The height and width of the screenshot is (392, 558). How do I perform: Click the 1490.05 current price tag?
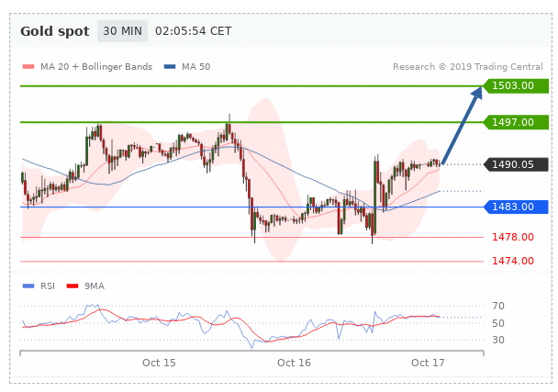pyautogui.click(x=516, y=164)
